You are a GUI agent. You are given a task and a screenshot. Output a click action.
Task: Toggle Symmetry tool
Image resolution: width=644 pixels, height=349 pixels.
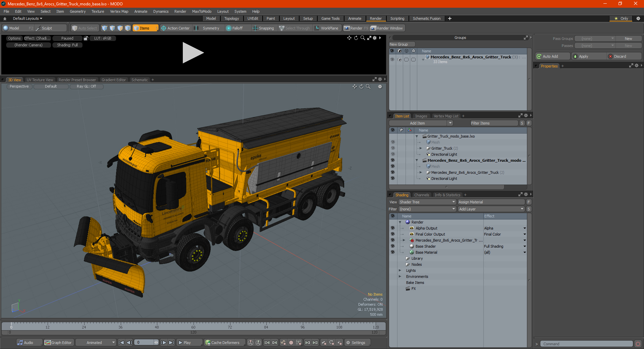click(208, 28)
